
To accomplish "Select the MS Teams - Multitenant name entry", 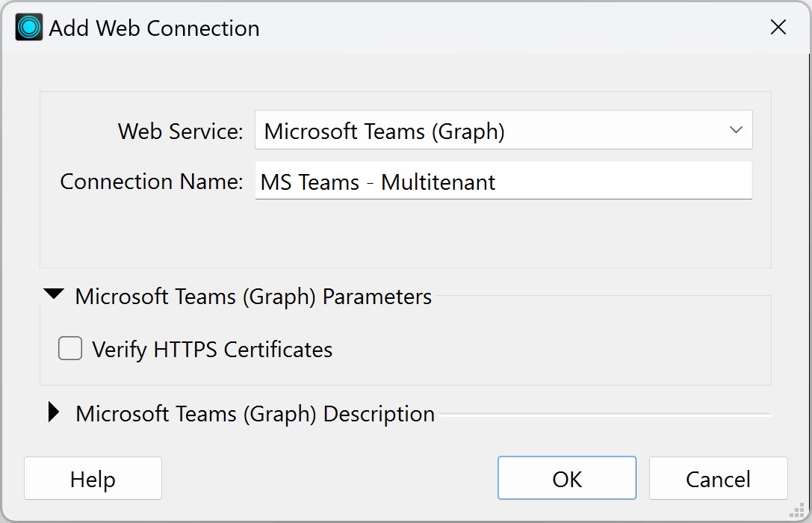I will 502,180.
